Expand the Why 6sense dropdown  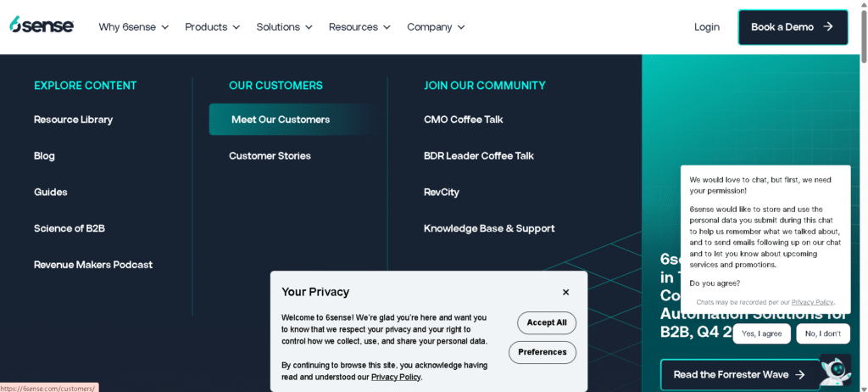click(133, 27)
